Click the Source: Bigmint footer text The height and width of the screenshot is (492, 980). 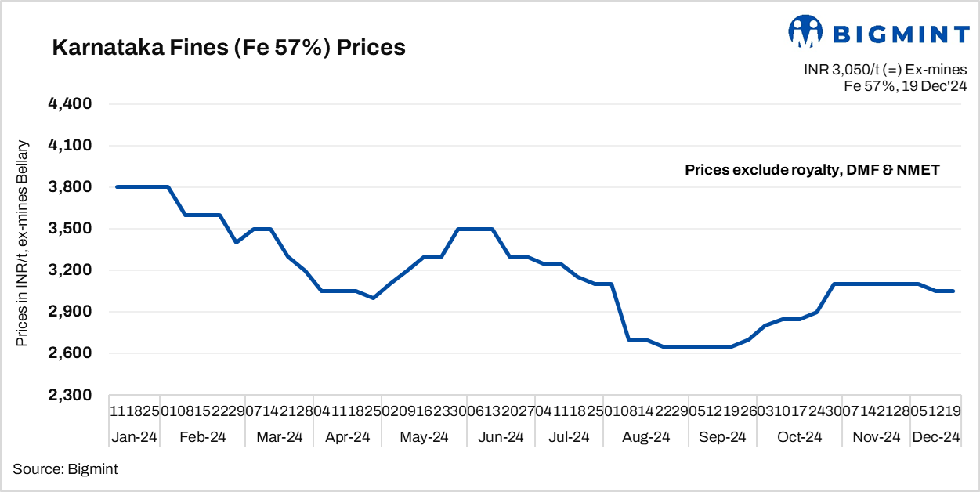point(65,468)
